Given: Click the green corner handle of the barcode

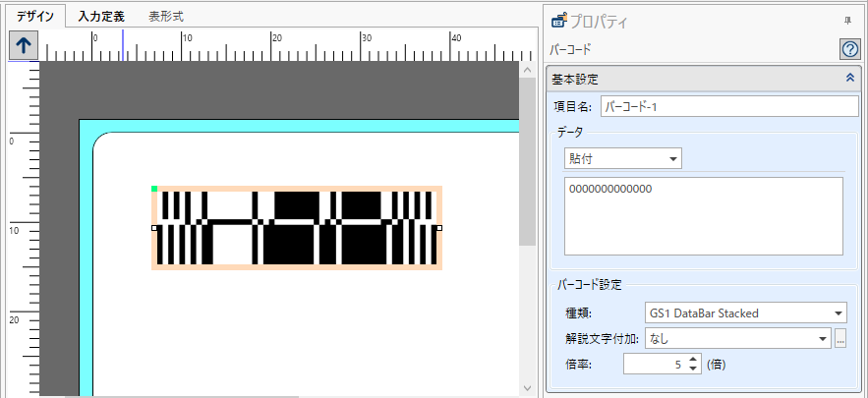Looking at the screenshot, I should pos(154,189).
